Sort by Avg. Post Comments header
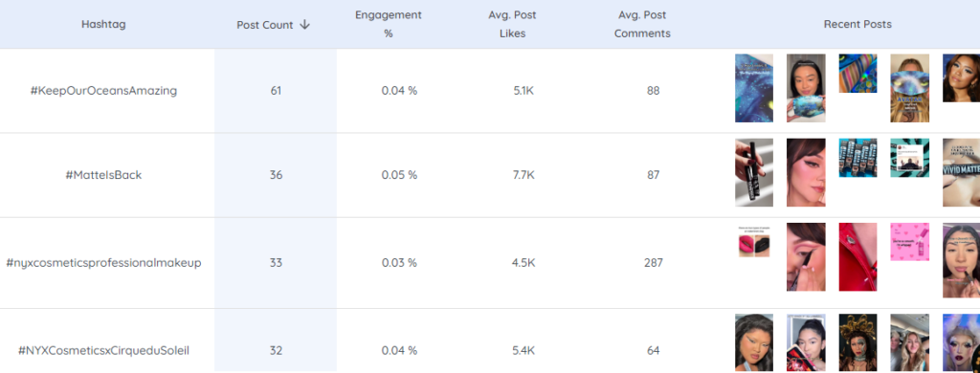Screen dimensions: 980x373 coord(642,24)
